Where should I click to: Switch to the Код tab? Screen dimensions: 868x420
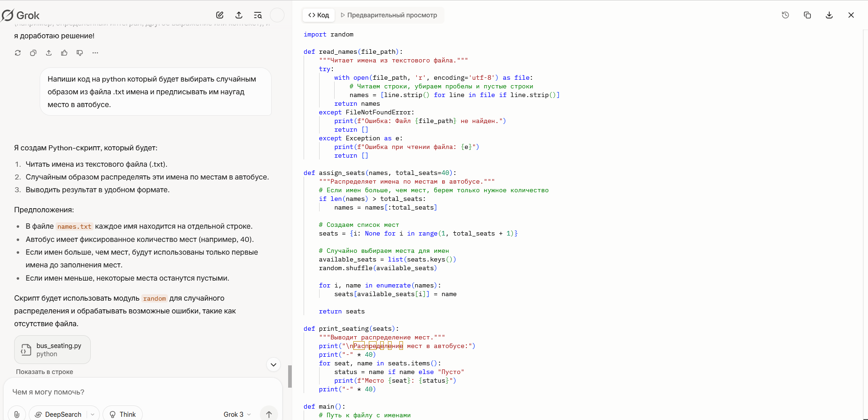click(x=319, y=15)
